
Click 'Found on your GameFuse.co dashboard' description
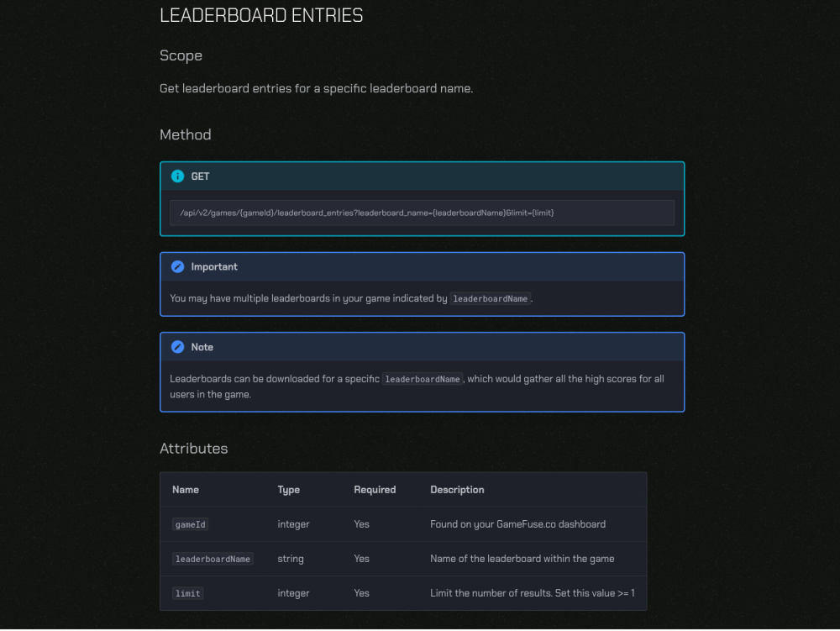[518, 524]
